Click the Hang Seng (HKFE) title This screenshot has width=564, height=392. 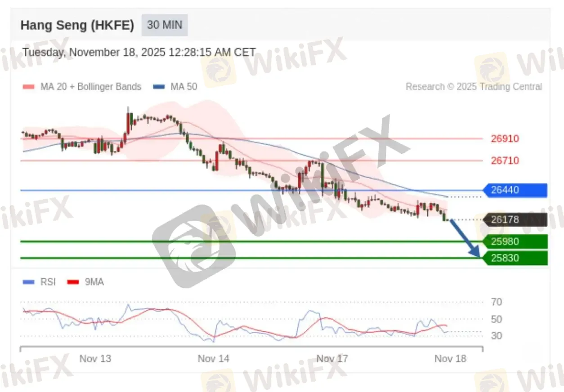(77, 25)
